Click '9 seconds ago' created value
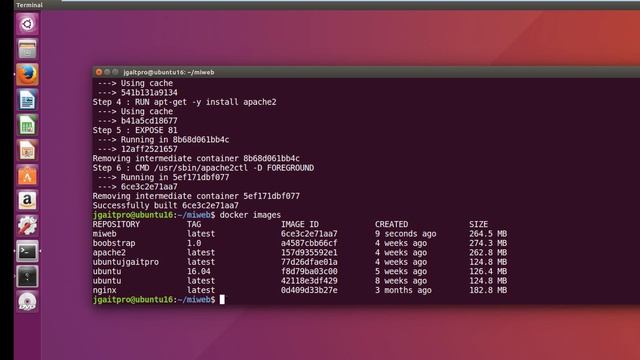640x360 pixels. pyautogui.click(x=405, y=234)
